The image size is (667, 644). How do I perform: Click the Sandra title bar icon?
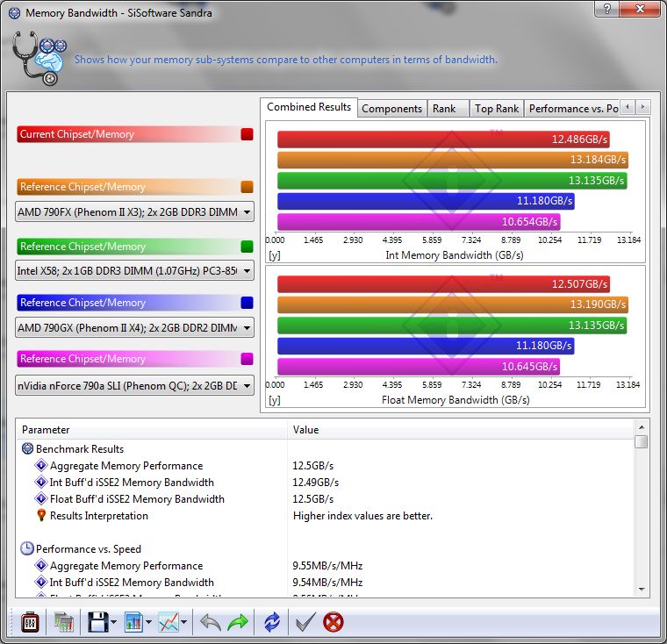14,13
